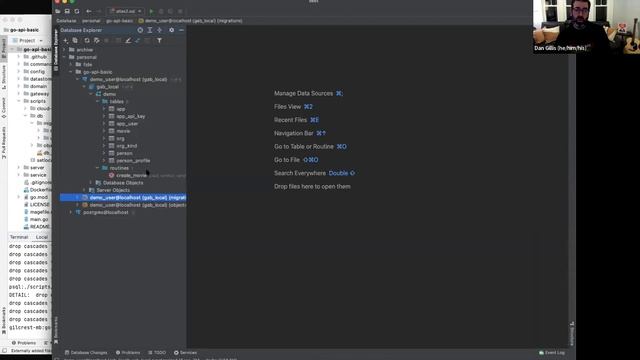Select the org table
The width and height of the screenshot is (640, 360).
[x=120, y=138]
